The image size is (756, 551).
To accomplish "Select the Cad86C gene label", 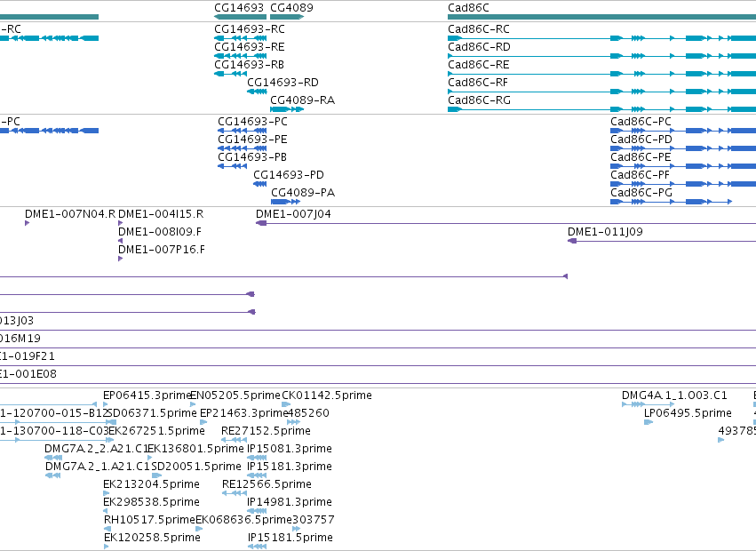I will point(468,8).
